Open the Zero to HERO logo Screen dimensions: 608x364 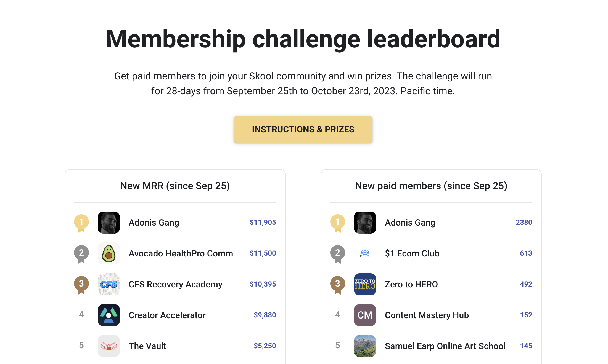click(x=365, y=284)
